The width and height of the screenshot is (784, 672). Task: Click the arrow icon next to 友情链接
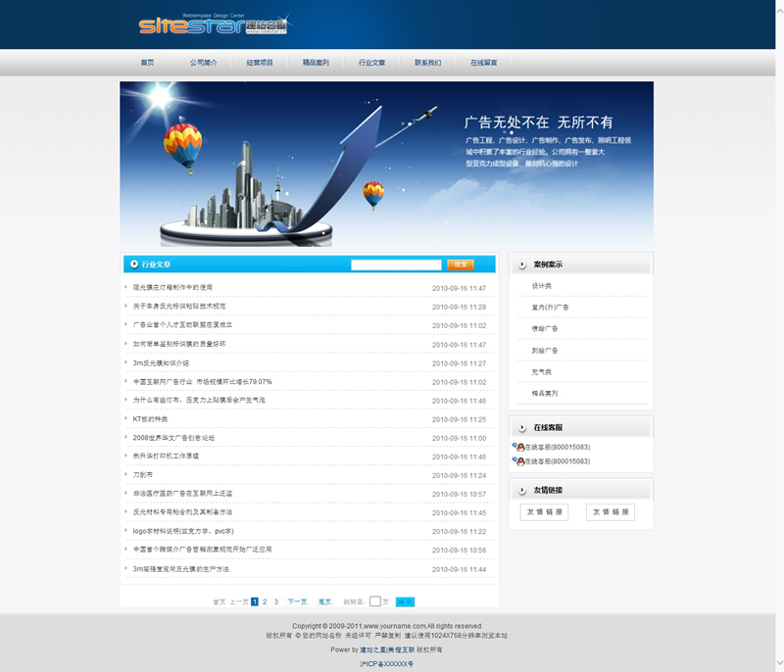click(522, 491)
